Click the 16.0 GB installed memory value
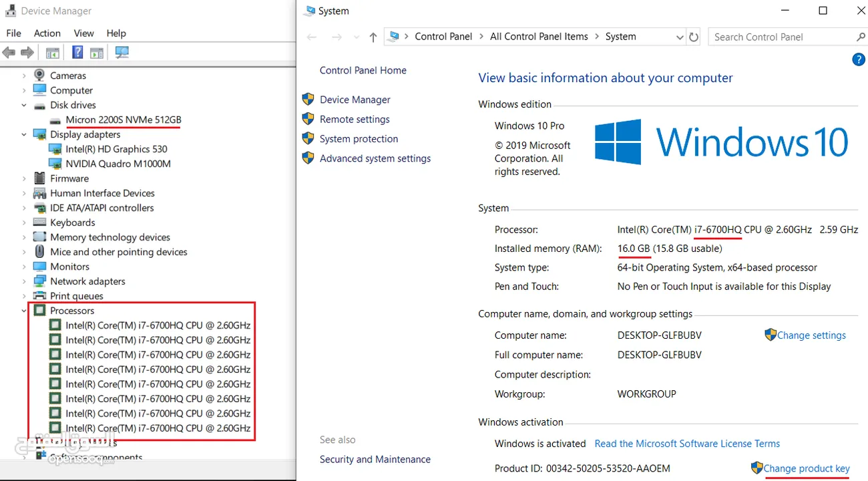 (634, 249)
